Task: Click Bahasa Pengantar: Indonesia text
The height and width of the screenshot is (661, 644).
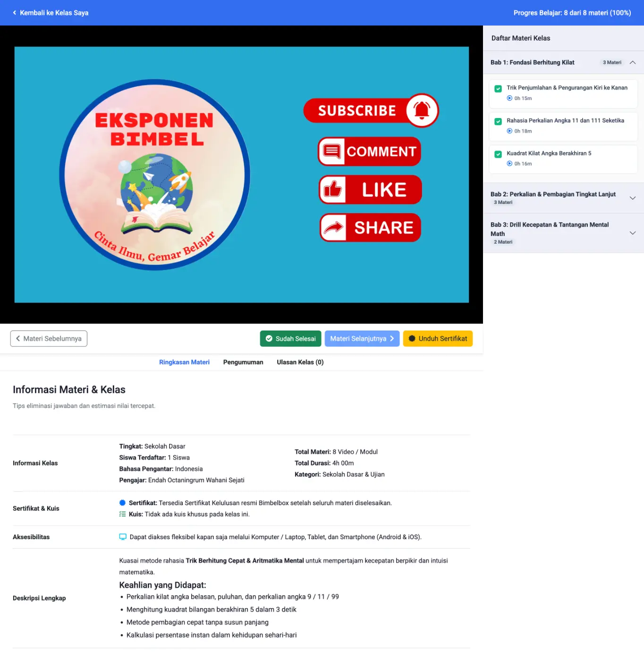Action: pyautogui.click(x=161, y=469)
